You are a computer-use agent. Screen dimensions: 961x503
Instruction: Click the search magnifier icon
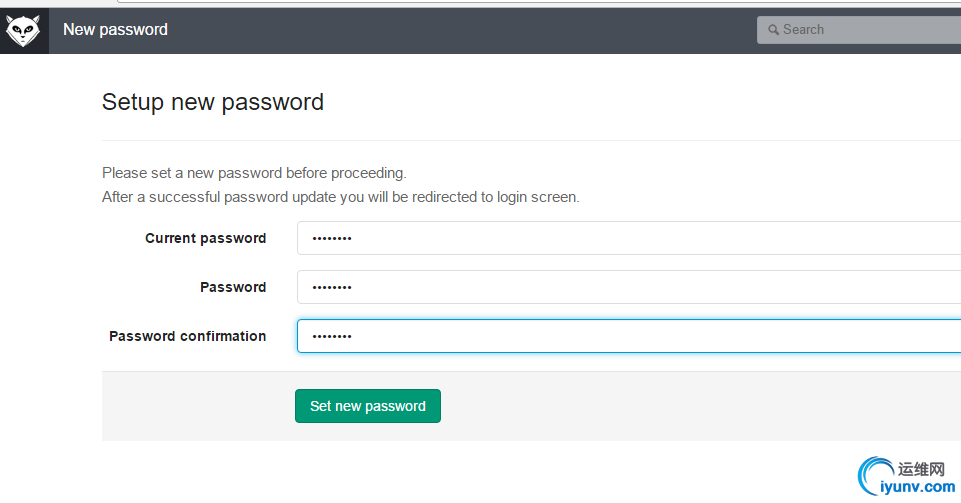(773, 30)
